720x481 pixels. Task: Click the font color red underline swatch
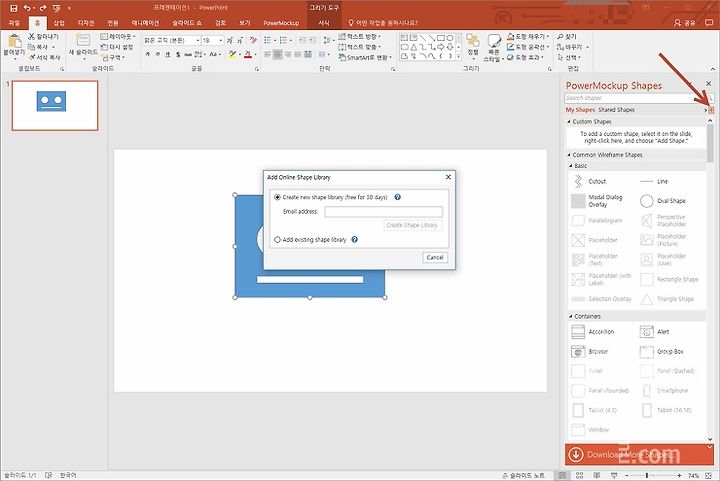point(248,55)
